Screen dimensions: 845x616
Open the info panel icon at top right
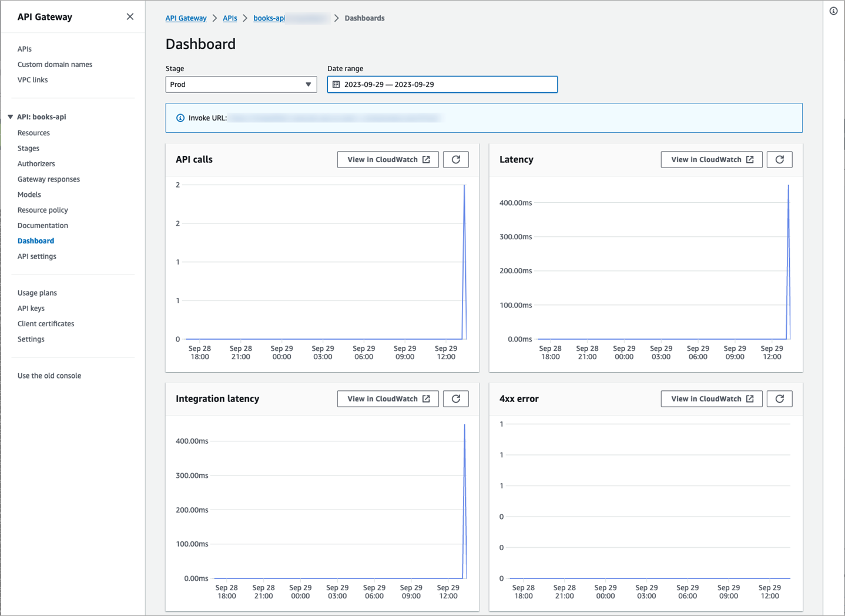pyautogui.click(x=833, y=11)
